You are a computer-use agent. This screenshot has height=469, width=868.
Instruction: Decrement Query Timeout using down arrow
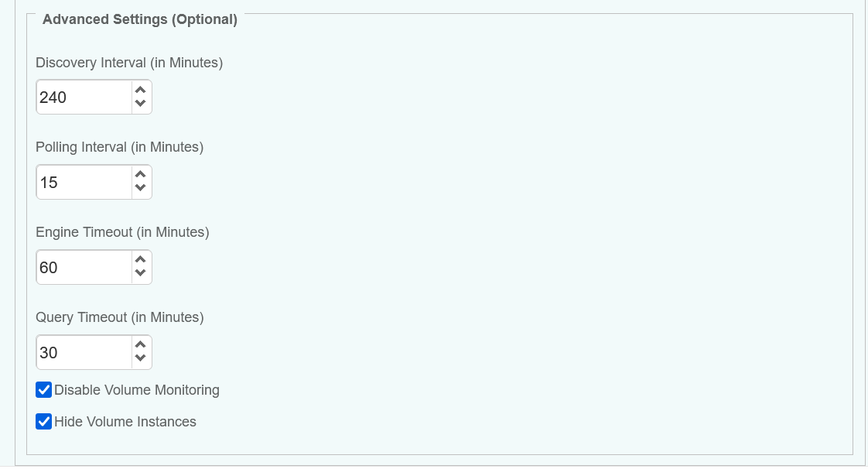coord(140,358)
